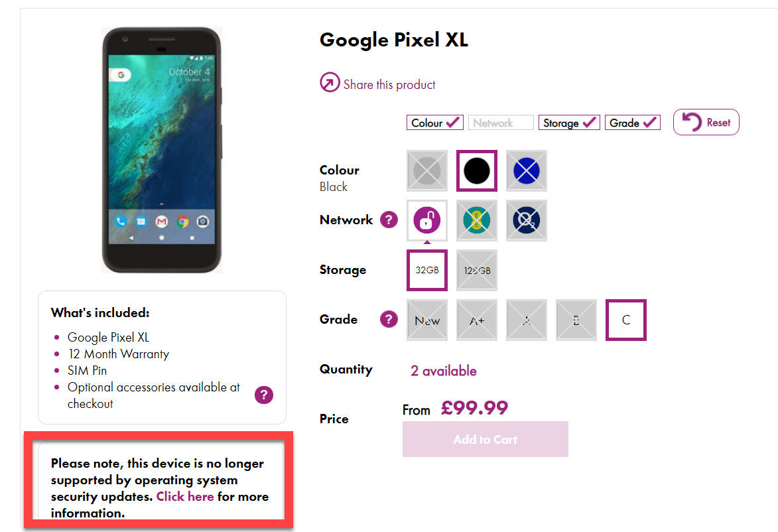Click the Storage filter tab
This screenshot has width=778, height=532.
pos(569,123)
